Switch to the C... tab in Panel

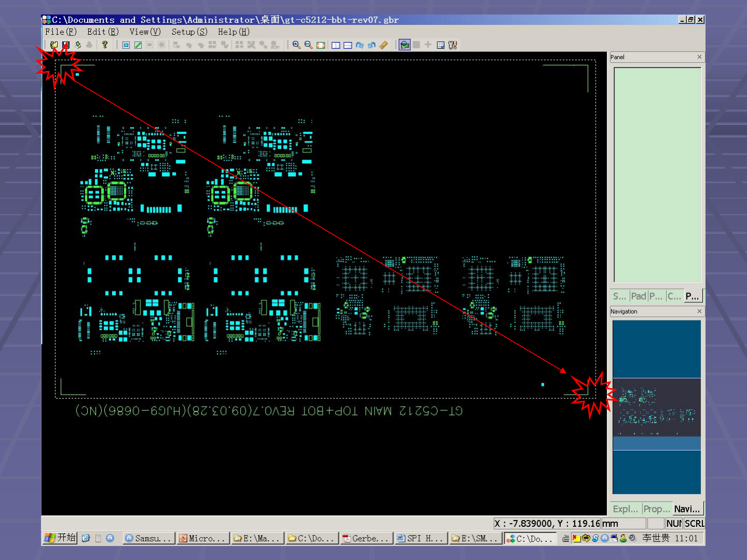point(674,296)
